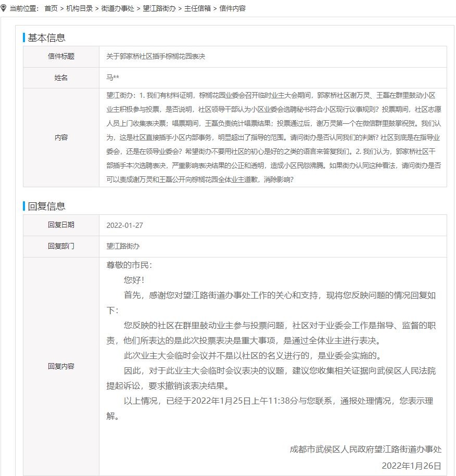The width and height of the screenshot is (456, 476).
Task: Click the 姓名 label cell
Action: pyautogui.click(x=61, y=78)
